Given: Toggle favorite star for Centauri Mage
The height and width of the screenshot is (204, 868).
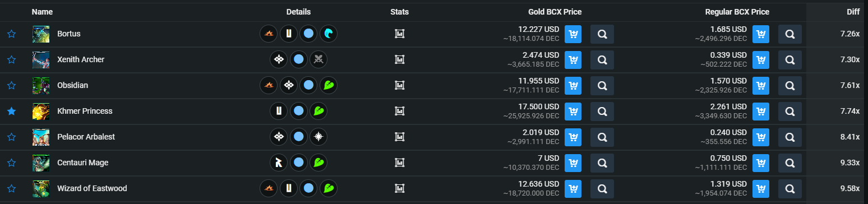Looking at the screenshot, I should (x=11, y=163).
